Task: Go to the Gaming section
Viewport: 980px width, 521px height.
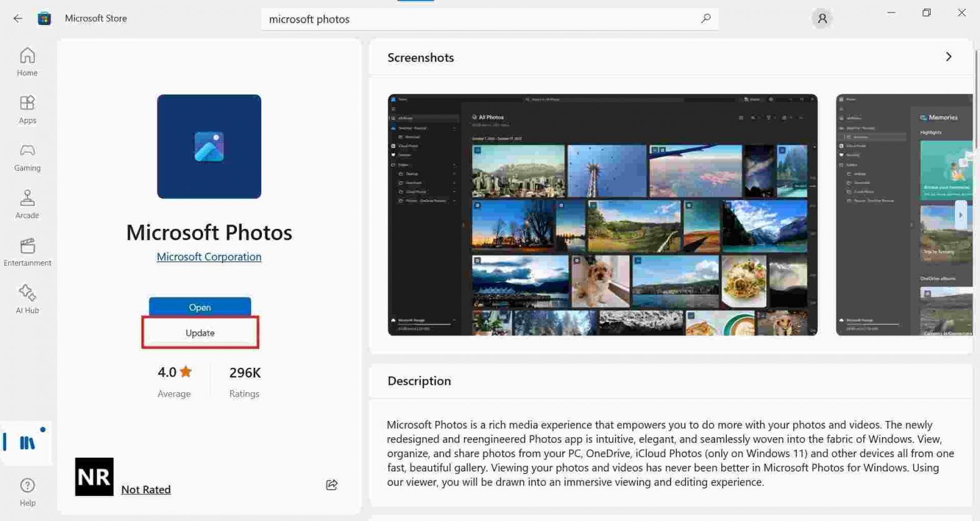Action: (x=27, y=157)
